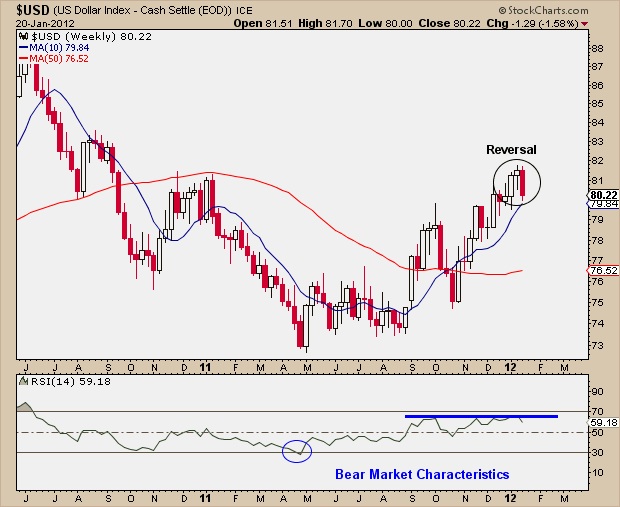Click the 80.22 last price tag
Image resolution: width=620 pixels, height=507 pixels.
tap(603, 195)
